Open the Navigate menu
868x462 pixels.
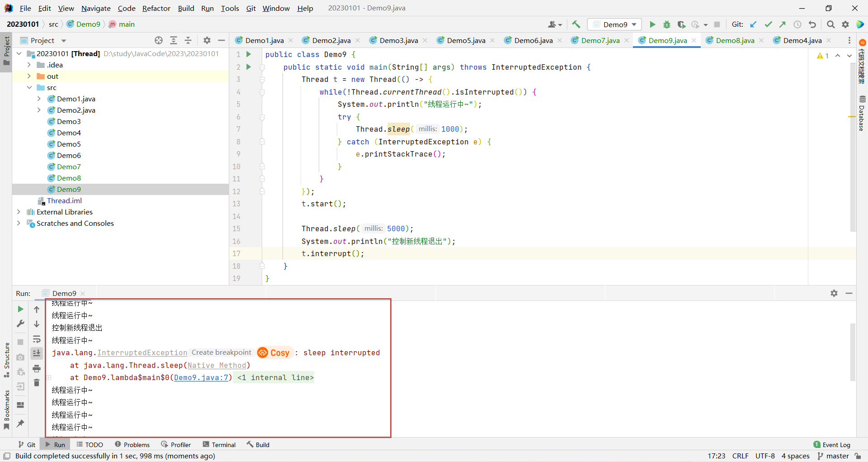point(96,8)
